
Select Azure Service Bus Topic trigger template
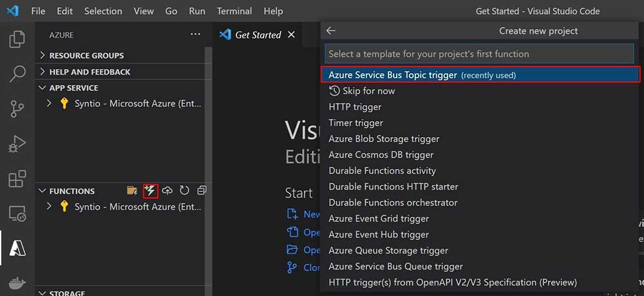coord(480,75)
